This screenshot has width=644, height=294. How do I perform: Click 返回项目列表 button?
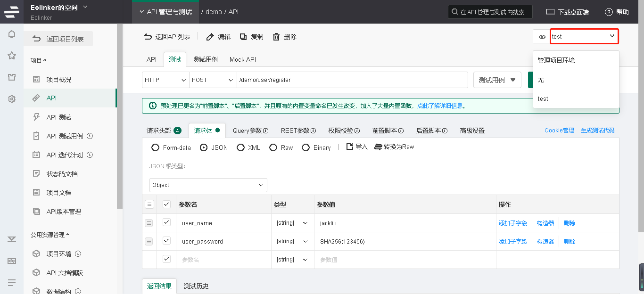pyautogui.click(x=58, y=39)
